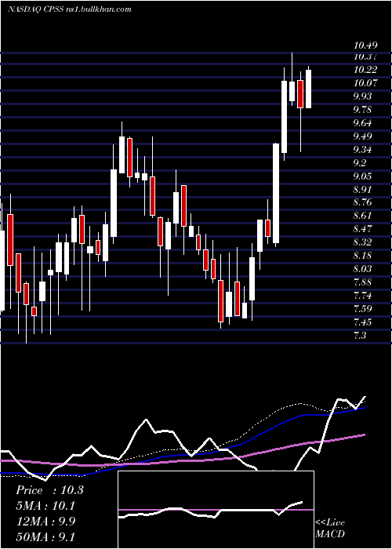Click the 9.78 price axis label

(x=364, y=110)
